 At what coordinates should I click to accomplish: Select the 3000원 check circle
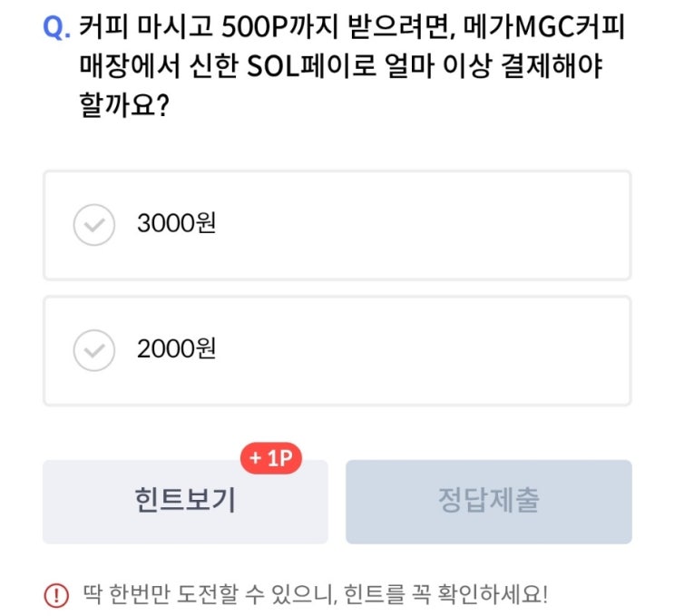click(93, 224)
